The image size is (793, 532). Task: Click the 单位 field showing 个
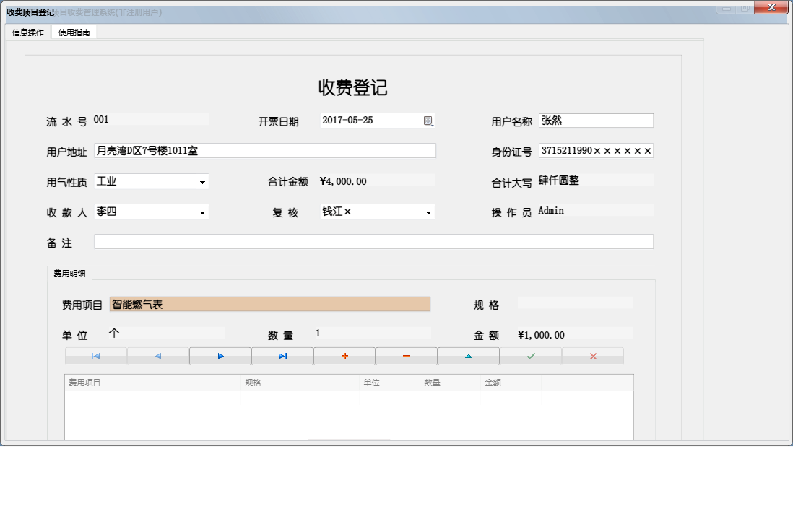(166, 333)
